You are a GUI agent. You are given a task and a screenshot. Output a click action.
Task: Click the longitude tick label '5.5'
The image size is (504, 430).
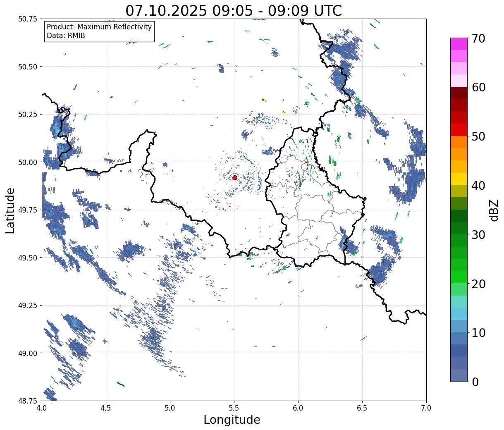(x=234, y=408)
